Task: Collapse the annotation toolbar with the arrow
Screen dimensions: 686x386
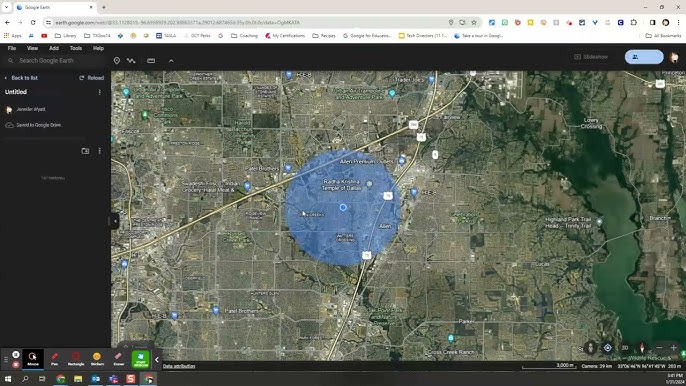Action: (x=157, y=360)
